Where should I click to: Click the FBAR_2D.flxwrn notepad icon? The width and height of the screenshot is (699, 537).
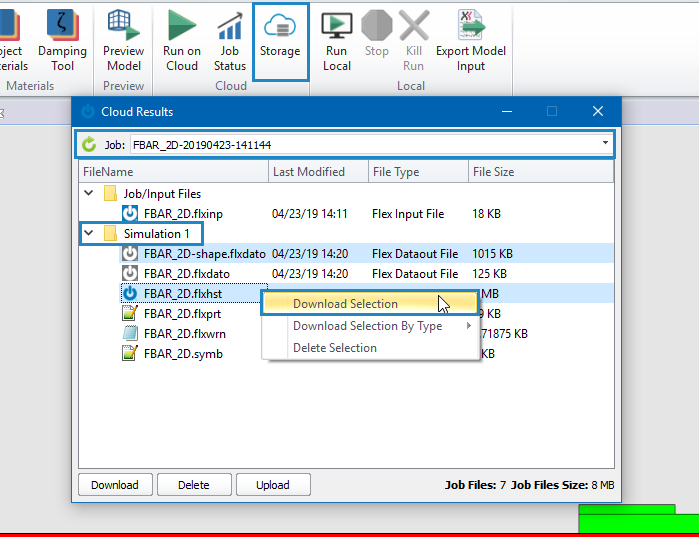[130, 333]
